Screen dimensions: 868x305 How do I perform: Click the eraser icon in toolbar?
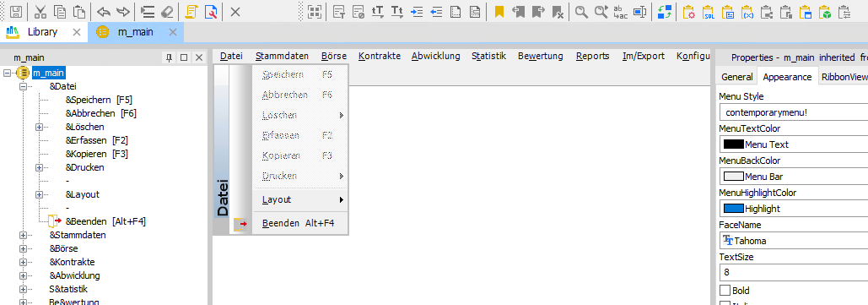pyautogui.click(x=167, y=12)
